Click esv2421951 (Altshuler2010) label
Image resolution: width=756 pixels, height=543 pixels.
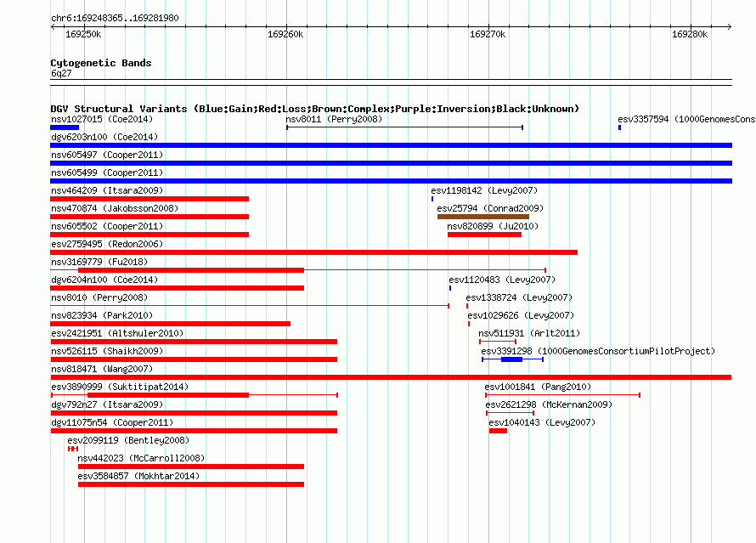[117, 333]
